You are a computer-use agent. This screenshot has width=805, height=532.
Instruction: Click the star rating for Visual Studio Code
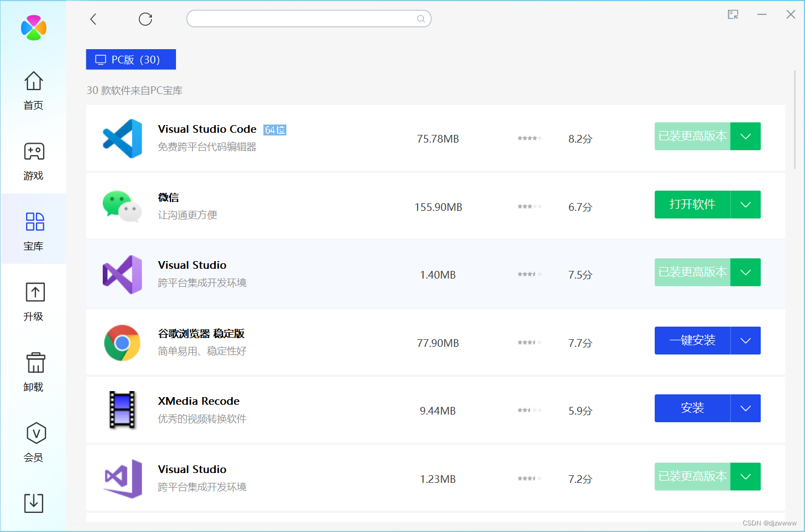tap(530, 138)
